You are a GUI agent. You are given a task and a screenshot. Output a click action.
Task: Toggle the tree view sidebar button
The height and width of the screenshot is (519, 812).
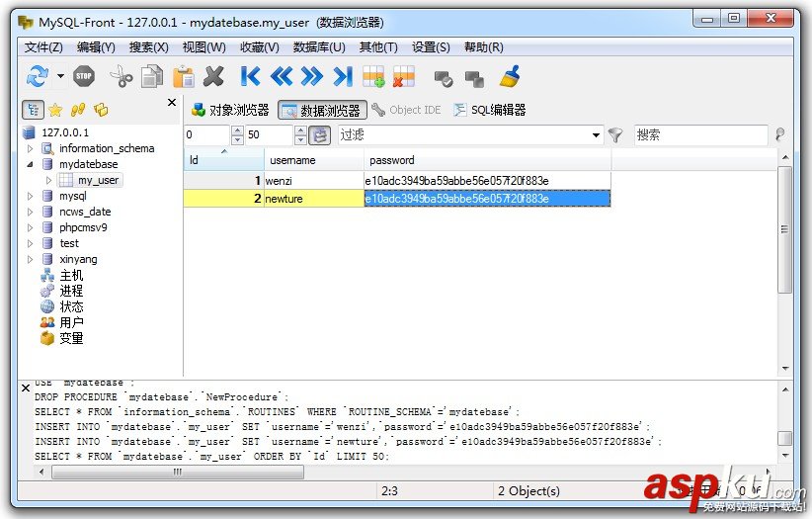[34, 110]
